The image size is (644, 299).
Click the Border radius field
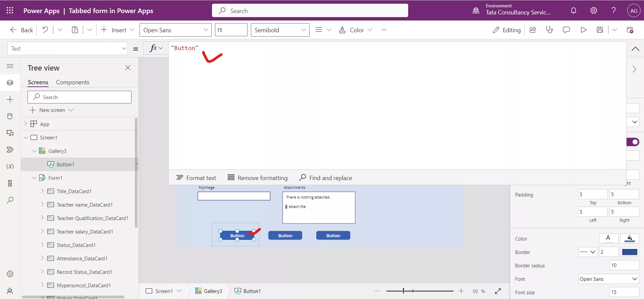(624, 265)
